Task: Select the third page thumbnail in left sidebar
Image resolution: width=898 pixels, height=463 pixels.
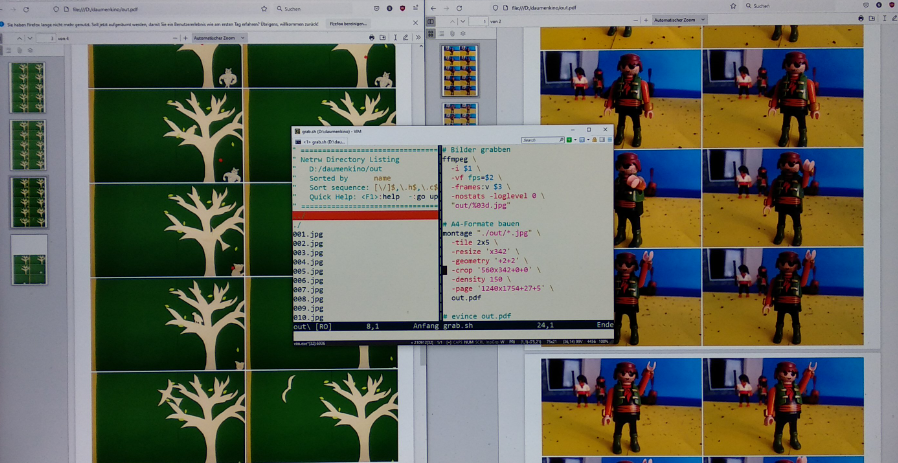Action: coord(28,201)
